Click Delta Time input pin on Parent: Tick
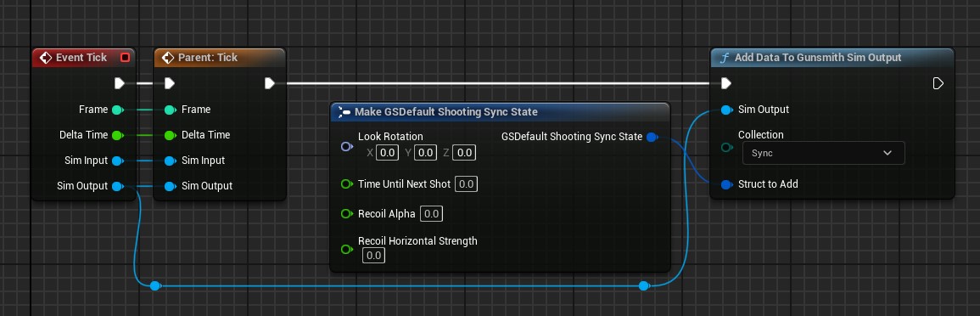This screenshot has width=980, height=316. click(170, 135)
